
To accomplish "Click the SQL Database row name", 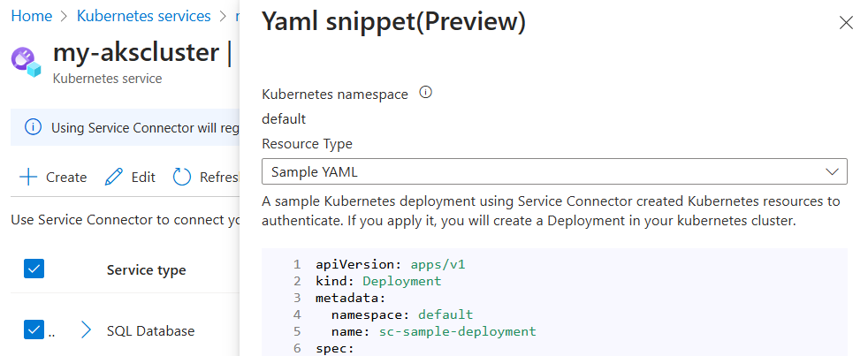I will coord(150,330).
